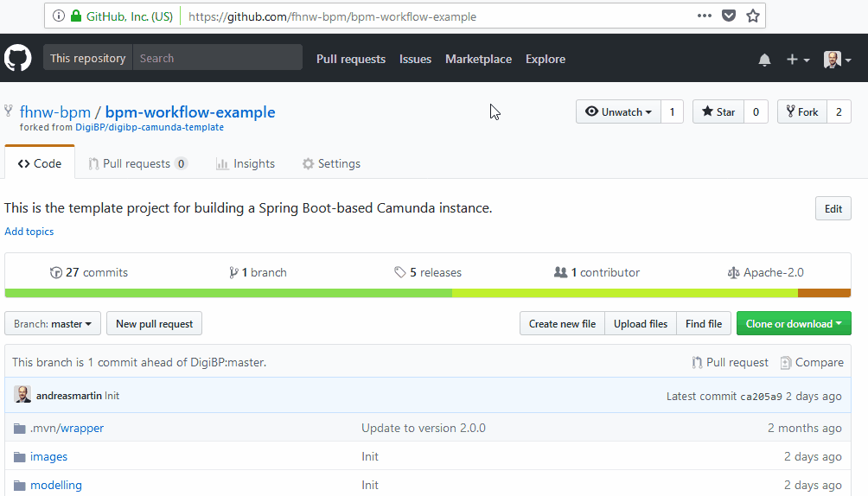Focus the repository Search field
The height and width of the screenshot is (496, 868).
218,58
